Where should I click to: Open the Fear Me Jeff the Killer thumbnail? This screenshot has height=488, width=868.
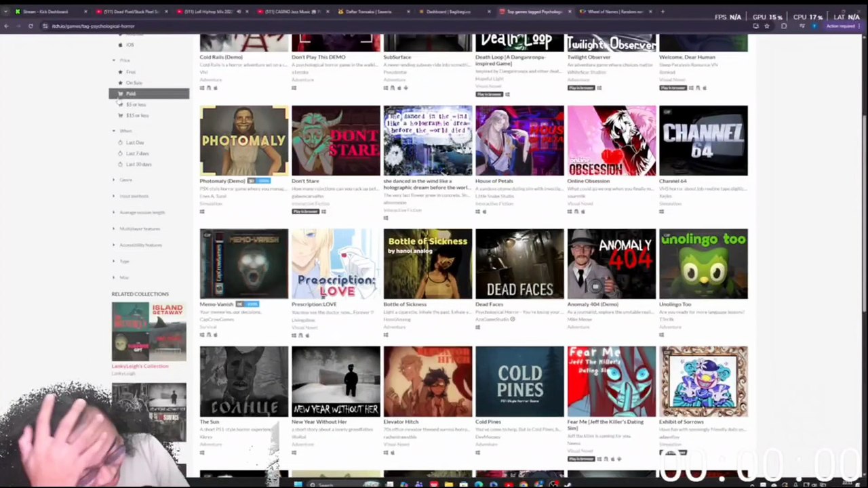tap(612, 382)
